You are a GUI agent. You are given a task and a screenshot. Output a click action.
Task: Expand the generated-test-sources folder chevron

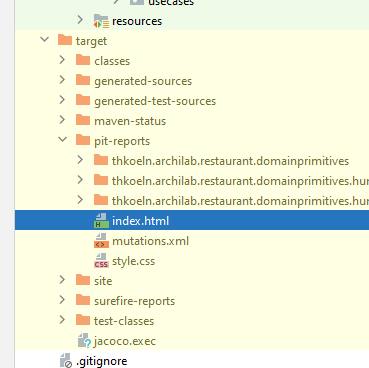(x=62, y=100)
